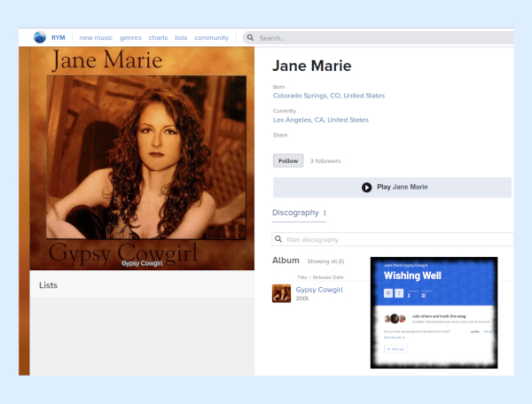Click the Album section heading
The height and width of the screenshot is (404, 532).
point(286,260)
